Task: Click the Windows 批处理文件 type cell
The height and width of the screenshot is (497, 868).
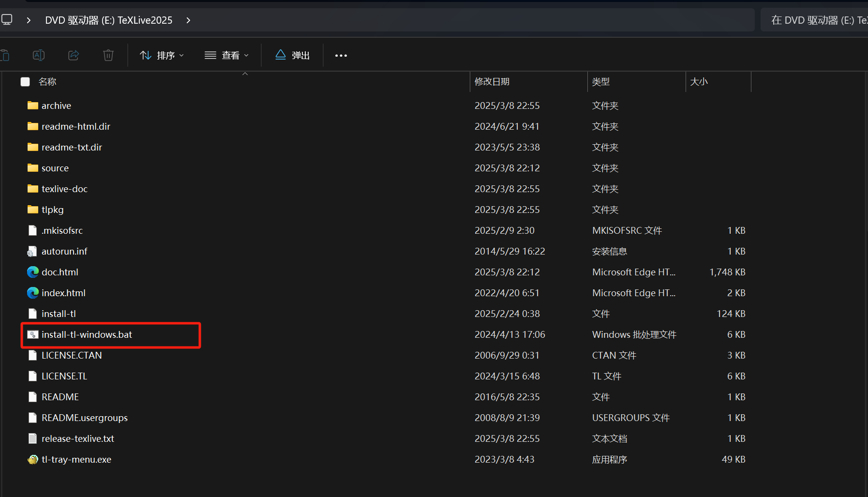Action: coord(634,334)
